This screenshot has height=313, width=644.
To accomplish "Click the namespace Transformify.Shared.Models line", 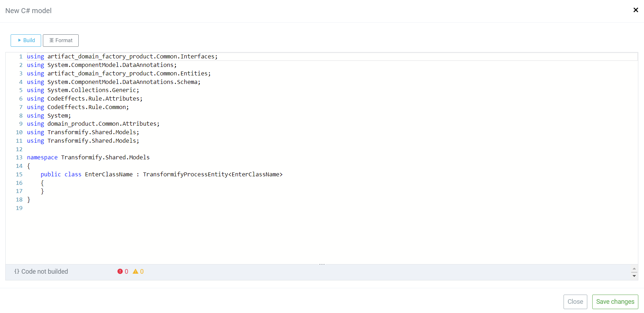I will point(88,158).
